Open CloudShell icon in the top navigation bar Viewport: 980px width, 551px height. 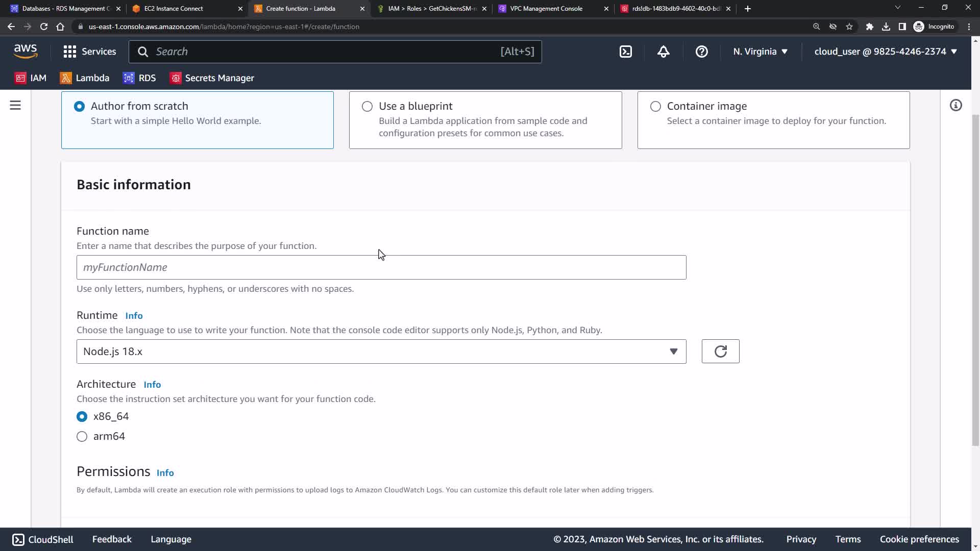pos(626,52)
